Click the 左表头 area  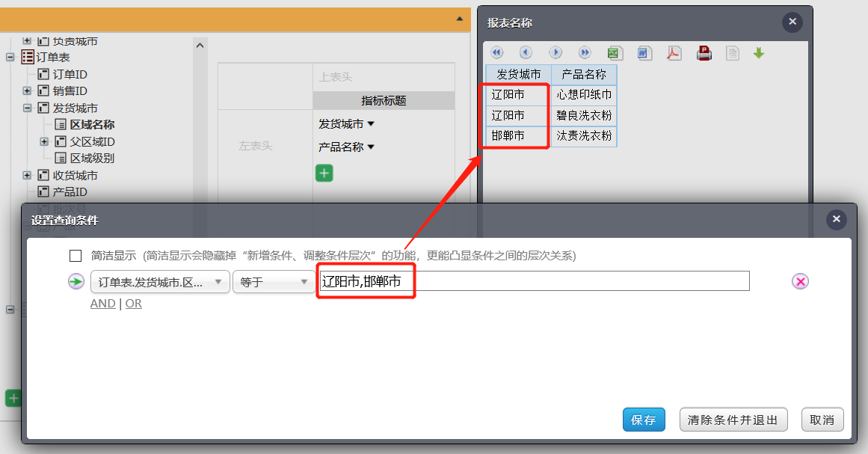point(256,146)
